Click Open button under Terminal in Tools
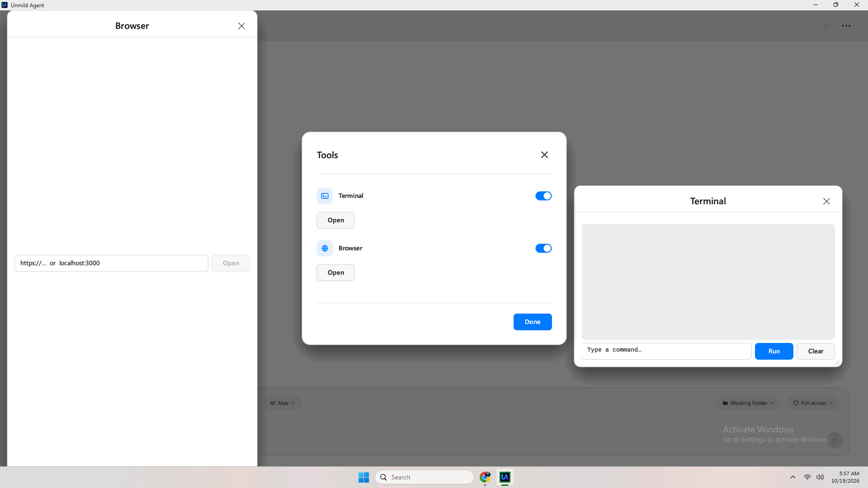 pos(335,220)
